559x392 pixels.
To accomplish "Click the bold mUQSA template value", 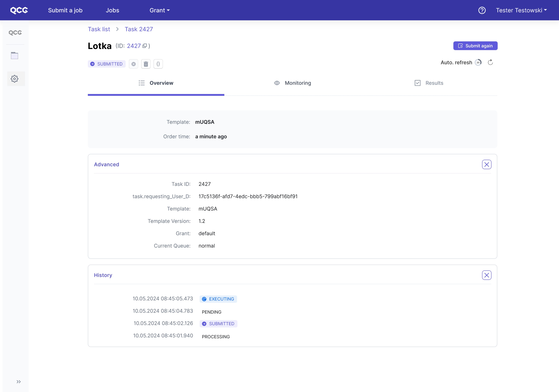I will click(x=205, y=122).
